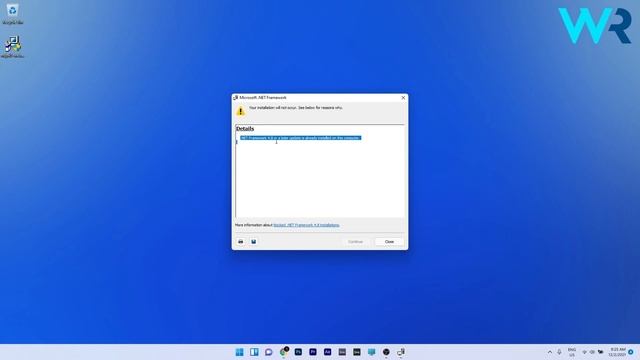This screenshot has width=640, height=360.
Task: Click the Close button in the dialog
Action: [x=389, y=242]
